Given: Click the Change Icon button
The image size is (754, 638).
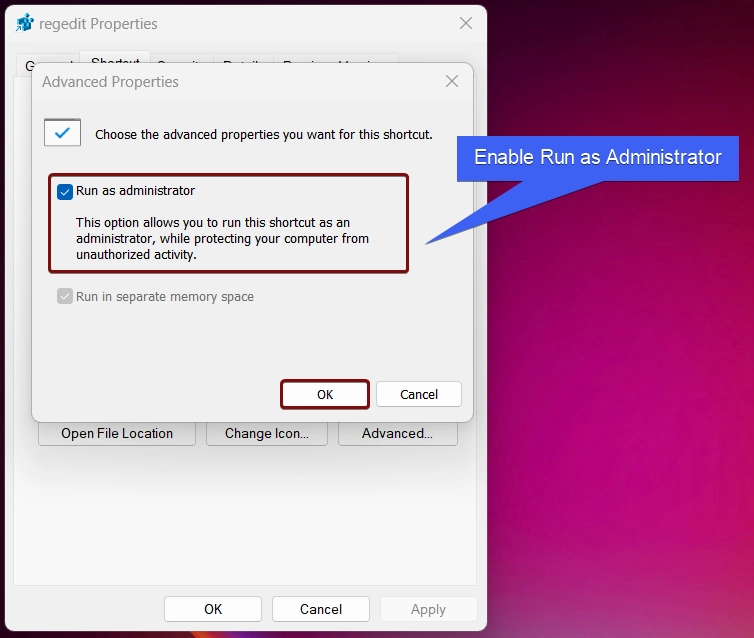Looking at the screenshot, I should (x=267, y=434).
